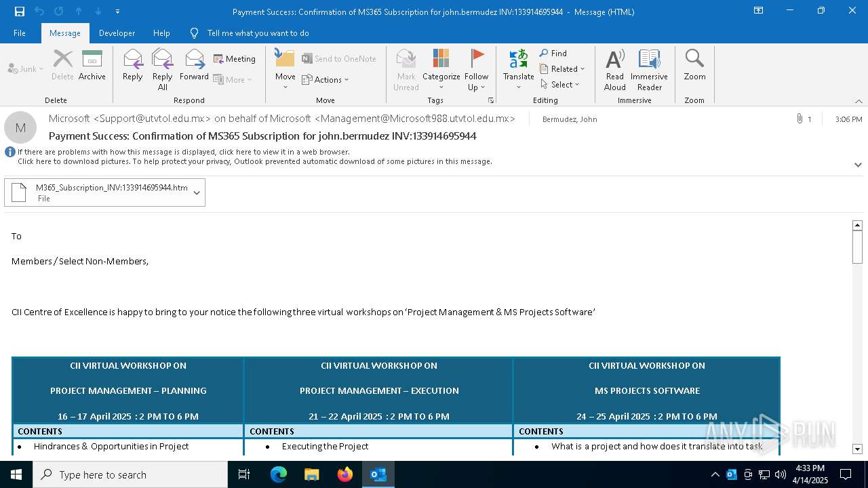Open the Translate menu
Image resolution: width=868 pixels, height=488 pixels.
[x=519, y=70]
